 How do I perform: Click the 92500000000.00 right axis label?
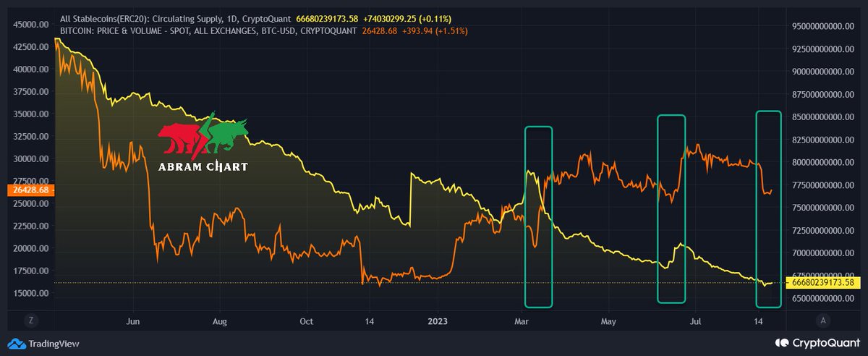point(822,49)
